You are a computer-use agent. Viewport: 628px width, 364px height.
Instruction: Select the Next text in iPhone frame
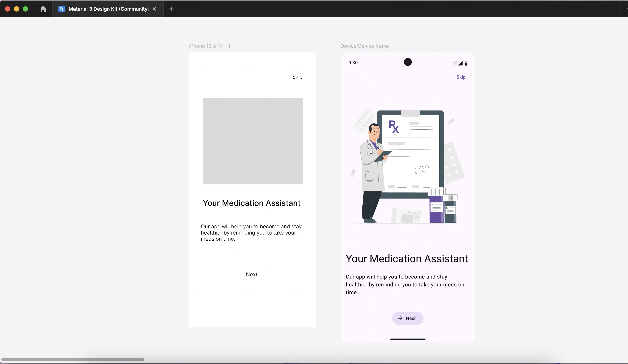coord(252,274)
